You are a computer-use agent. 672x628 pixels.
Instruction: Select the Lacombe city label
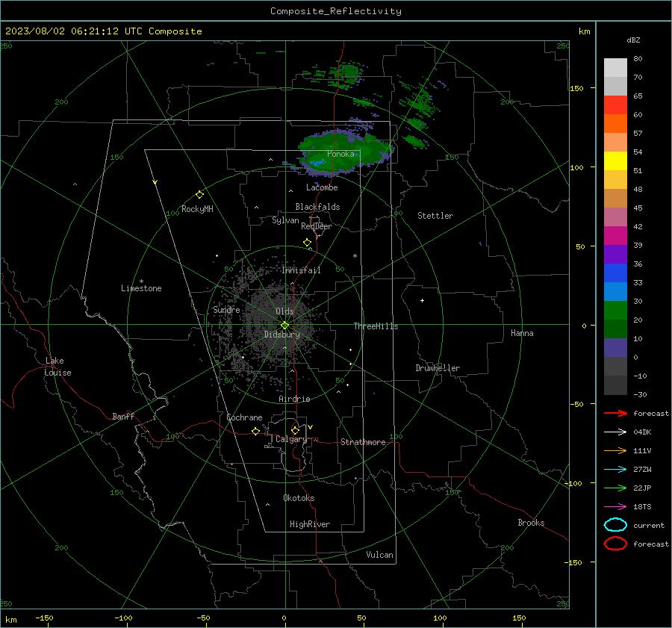point(322,187)
